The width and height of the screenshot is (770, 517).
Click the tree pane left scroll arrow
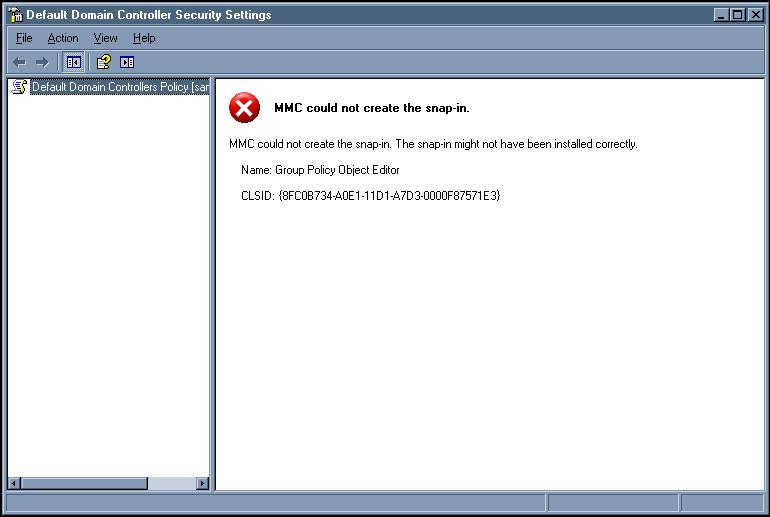14,484
